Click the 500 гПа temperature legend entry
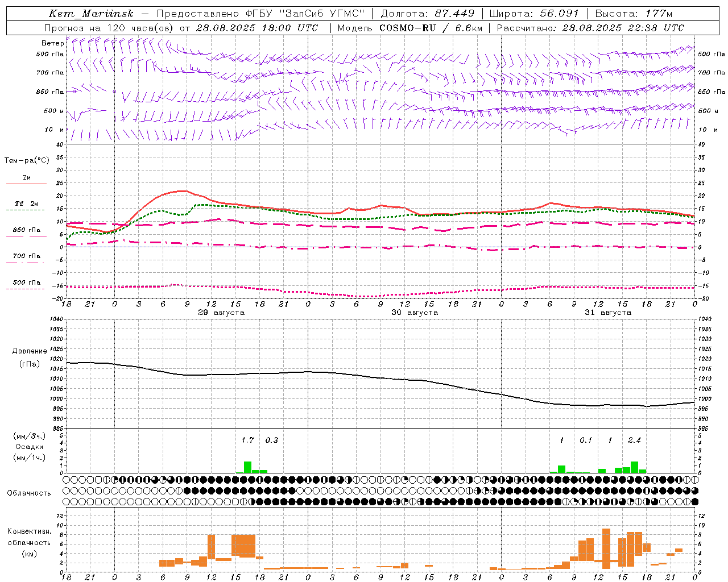Screen dimensions: 728x582 (x=27, y=282)
